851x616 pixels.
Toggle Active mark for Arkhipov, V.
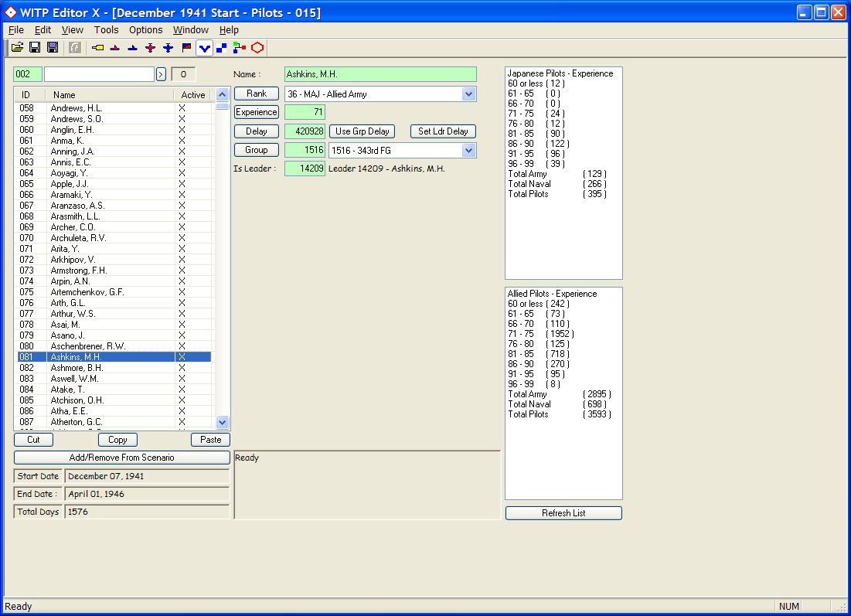coord(182,260)
